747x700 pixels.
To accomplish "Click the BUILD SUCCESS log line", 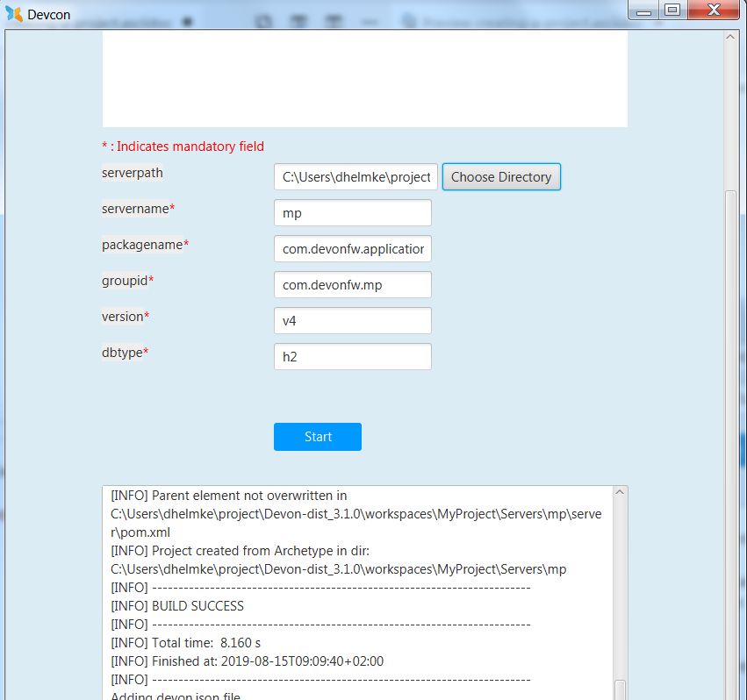I will pos(177,606).
